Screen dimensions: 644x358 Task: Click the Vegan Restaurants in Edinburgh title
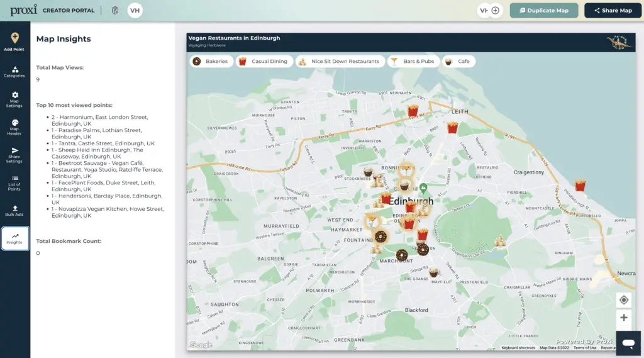point(234,38)
